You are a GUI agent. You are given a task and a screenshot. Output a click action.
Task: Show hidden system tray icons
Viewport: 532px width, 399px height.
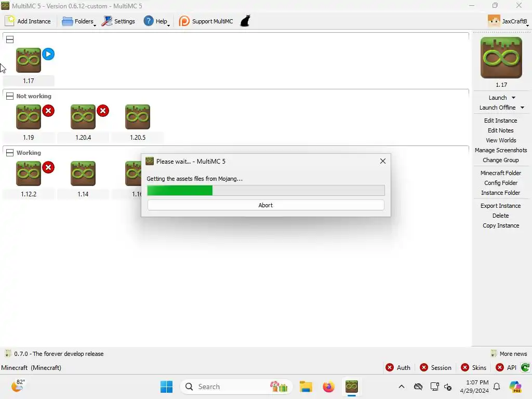[402, 387]
